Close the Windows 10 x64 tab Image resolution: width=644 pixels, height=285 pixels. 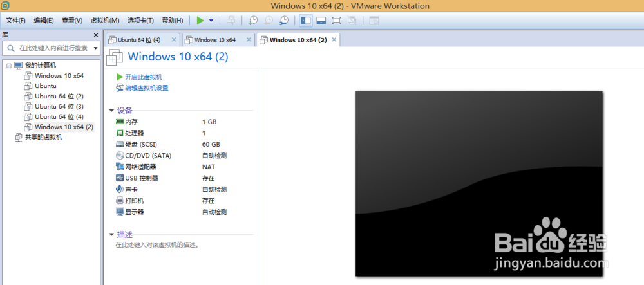tap(249, 40)
